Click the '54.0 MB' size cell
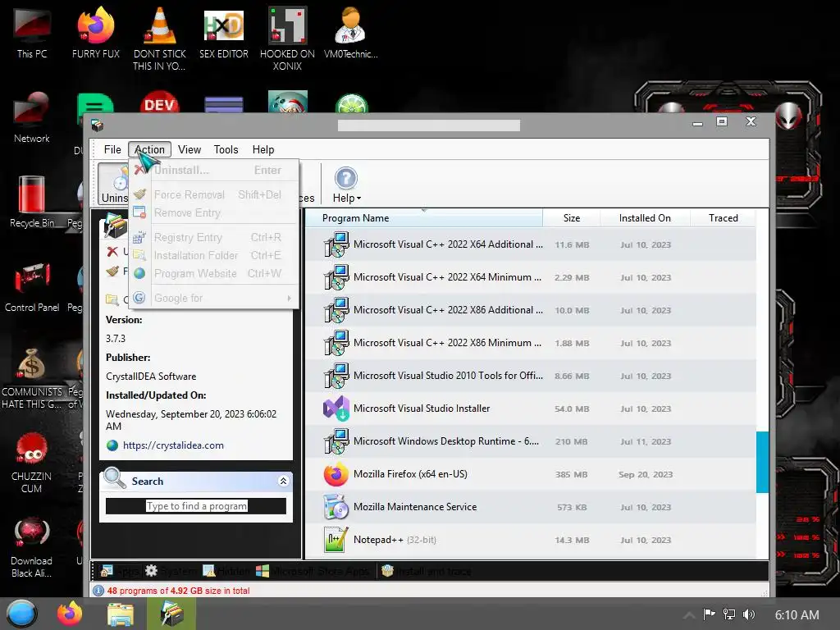Viewport: 840px width, 630px height. click(572, 409)
